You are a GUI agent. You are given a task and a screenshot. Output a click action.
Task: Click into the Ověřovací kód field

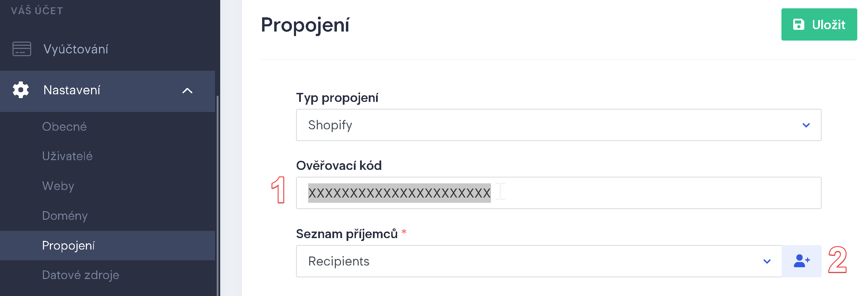(558, 193)
